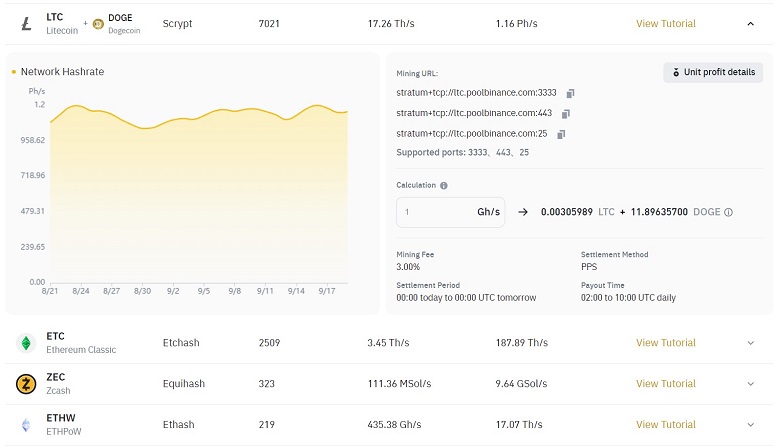The width and height of the screenshot is (775, 447).
Task: Click the arrow icon in calculation result
Action: point(523,212)
